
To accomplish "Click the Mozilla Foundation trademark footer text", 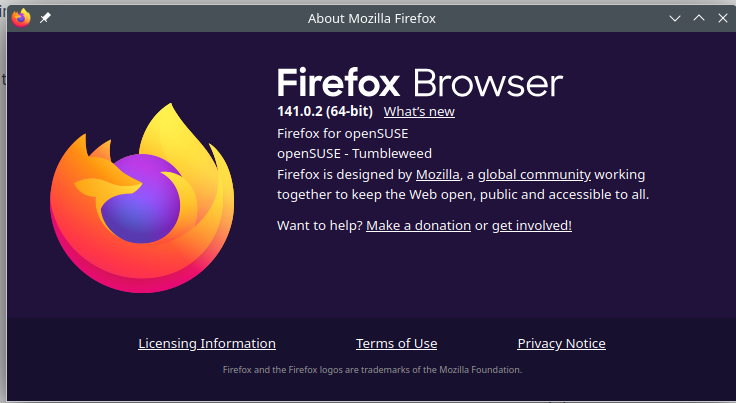I will click(372, 370).
